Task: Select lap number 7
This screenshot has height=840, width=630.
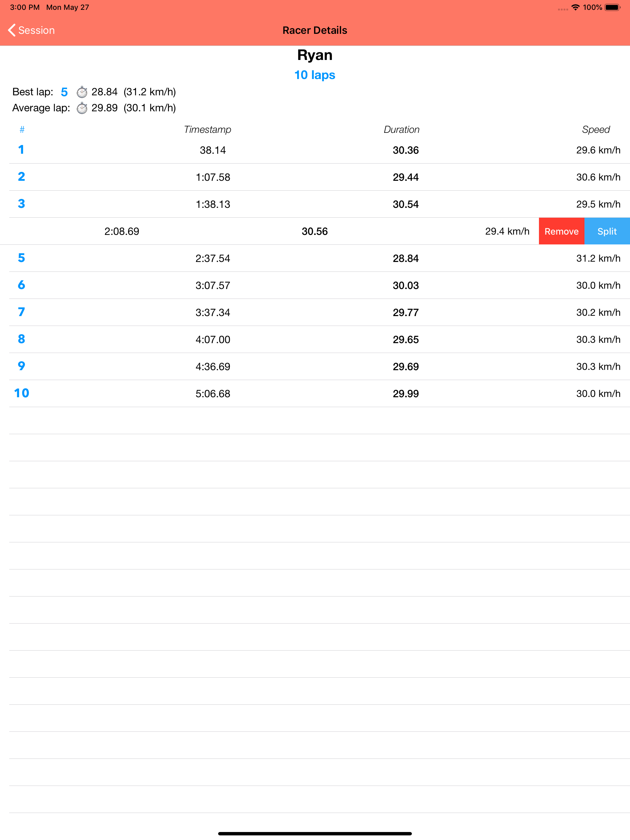Action: click(21, 312)
